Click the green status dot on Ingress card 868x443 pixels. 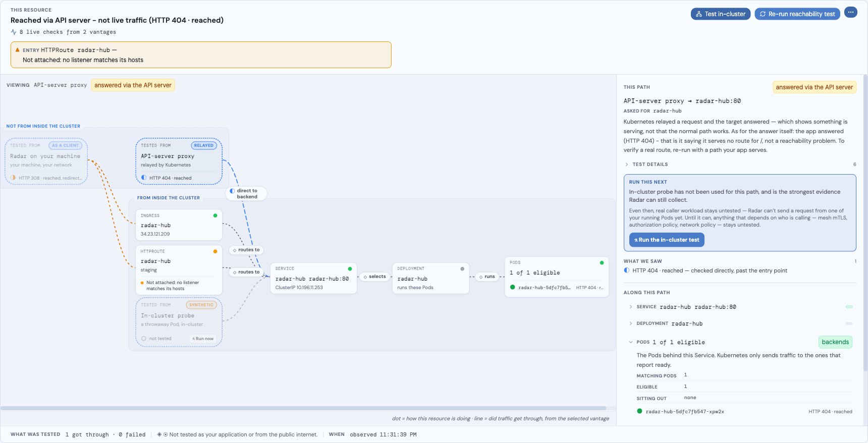coord(215,215)
